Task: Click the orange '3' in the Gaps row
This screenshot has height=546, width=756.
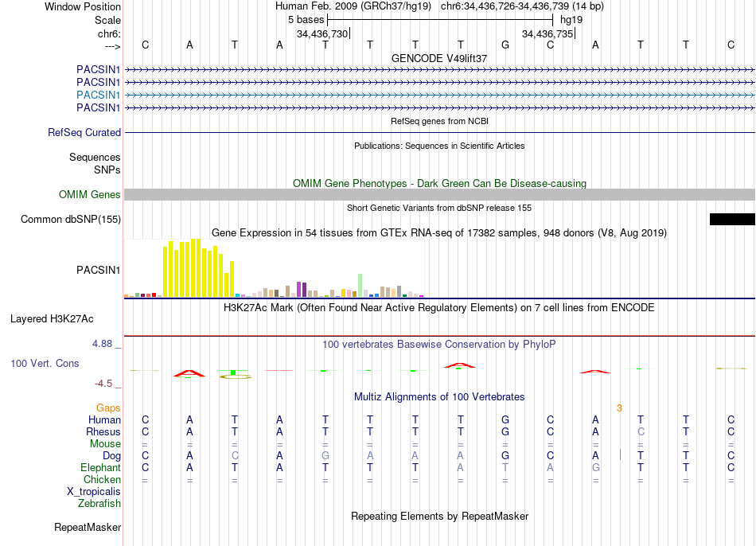Action: click(619, 408)
